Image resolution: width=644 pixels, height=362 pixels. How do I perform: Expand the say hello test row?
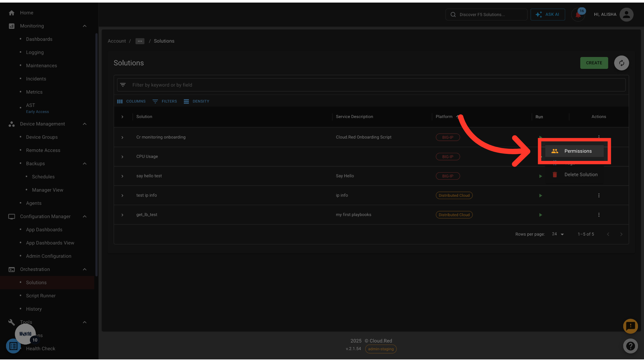click(x=122, y=176)
